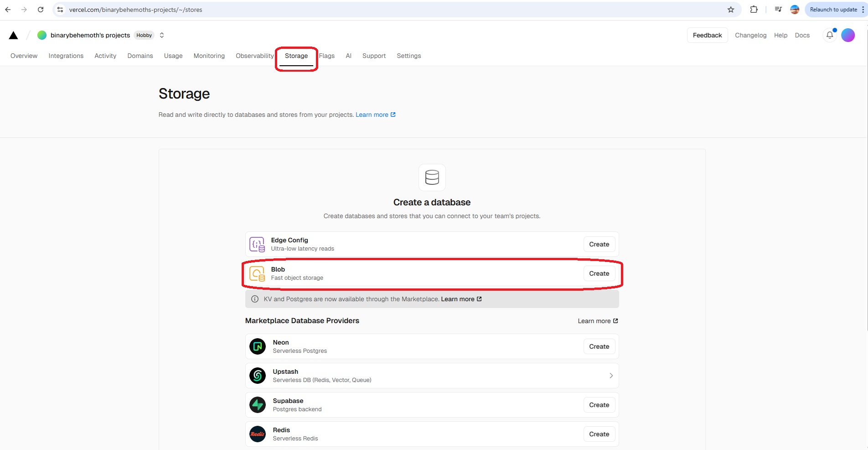The image size is (868, 450).
Task: Open the user avatar menu
Action: pyautogui.click(x=848, y=35)
